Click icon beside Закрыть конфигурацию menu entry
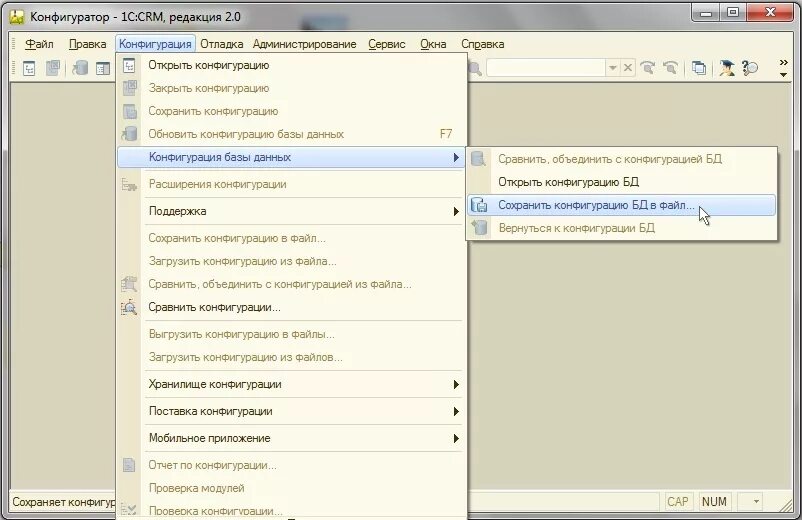 [x=129, y=88]
